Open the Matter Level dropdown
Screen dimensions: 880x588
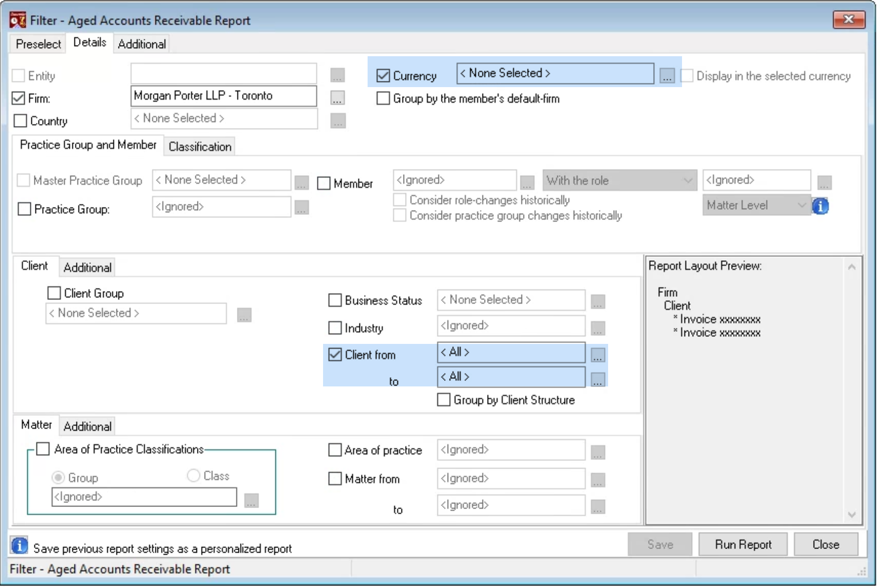point(756,205)
